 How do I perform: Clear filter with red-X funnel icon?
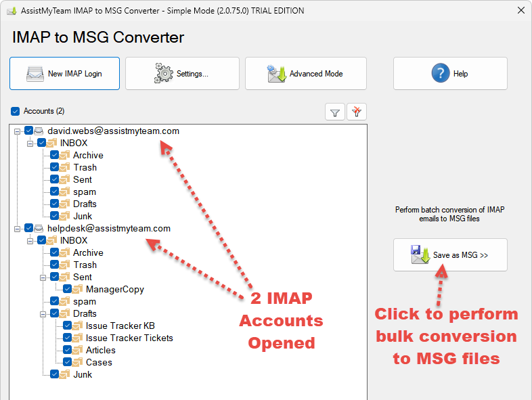357,112
